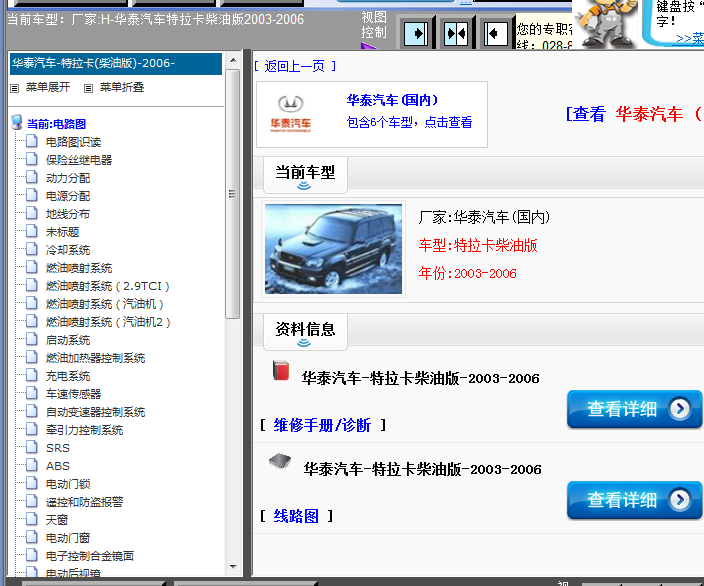This screenshot has width=704, height=586.
Task: Click the 菜单折叠 collapse menu icon
Action: 88,88
